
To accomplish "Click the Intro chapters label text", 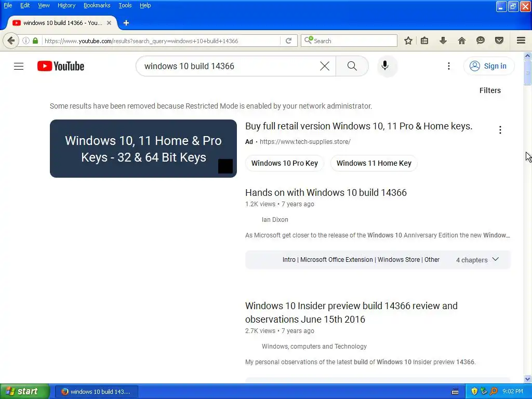I will coord(361,260).
